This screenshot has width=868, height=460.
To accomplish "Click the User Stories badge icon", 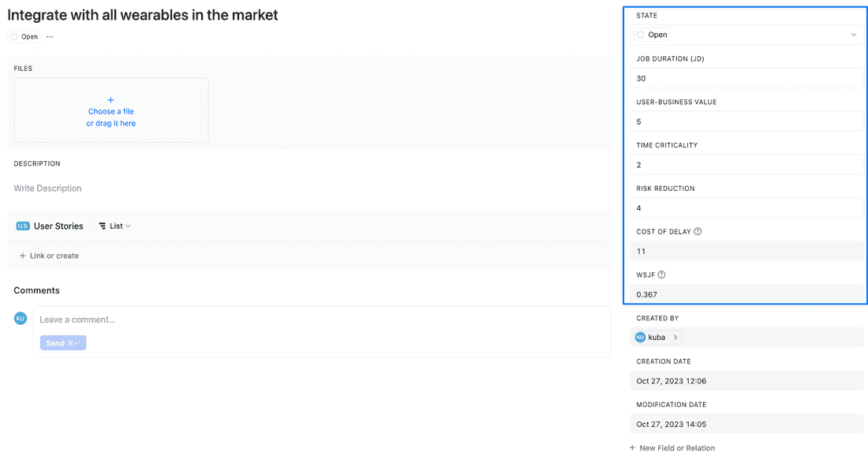I will point(23,226).
